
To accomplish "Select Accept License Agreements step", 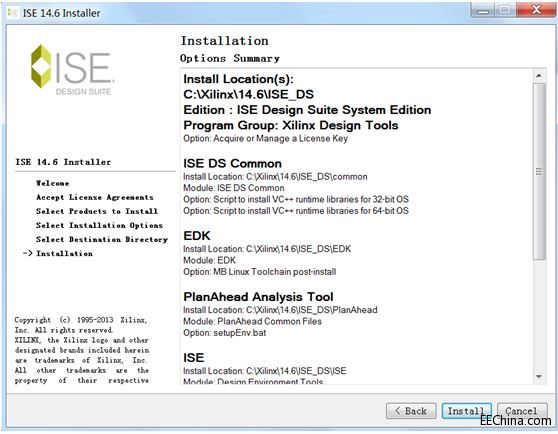I will click(95, 197).
